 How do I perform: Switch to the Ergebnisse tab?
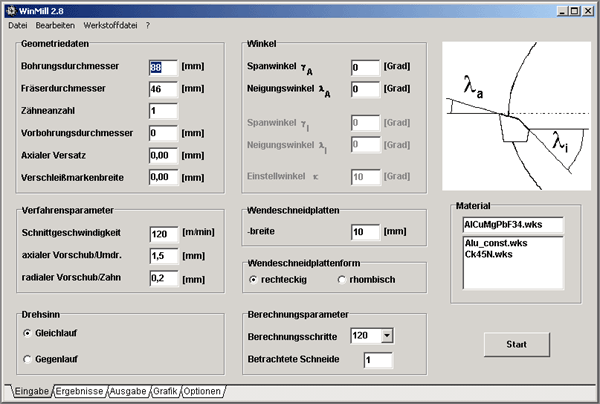(79, 391)
